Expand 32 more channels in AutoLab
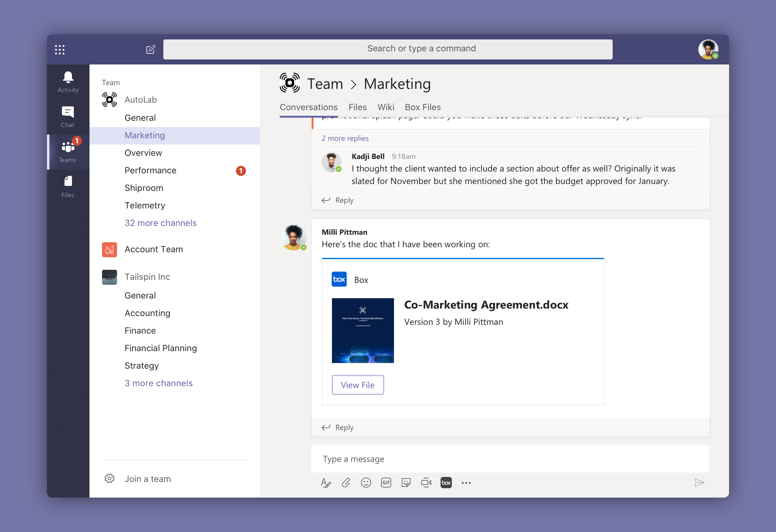The height and width of the screenshot is (532, 776). click(x=161, y=223)
